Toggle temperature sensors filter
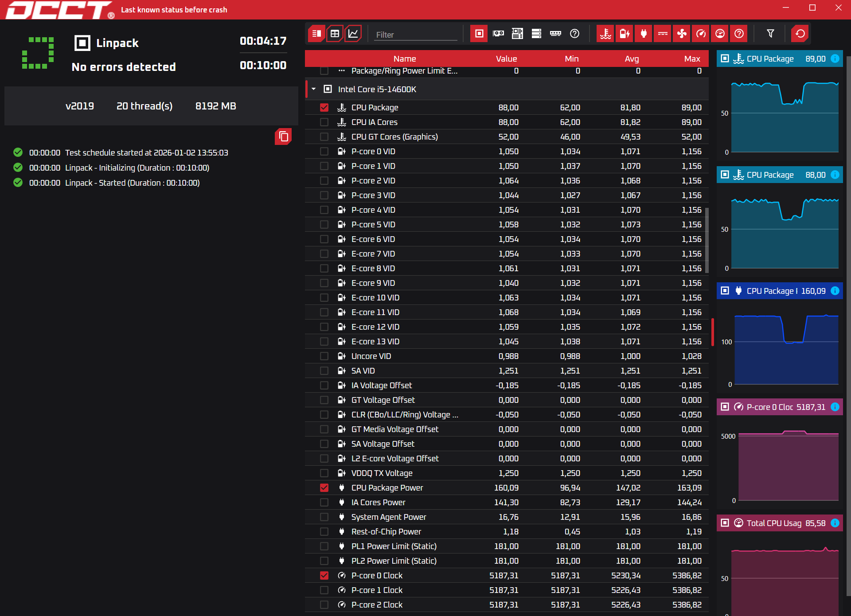Image resolution: width=851 pixels, height=616 pixels. pyautogui.click(x=605, y=34)
